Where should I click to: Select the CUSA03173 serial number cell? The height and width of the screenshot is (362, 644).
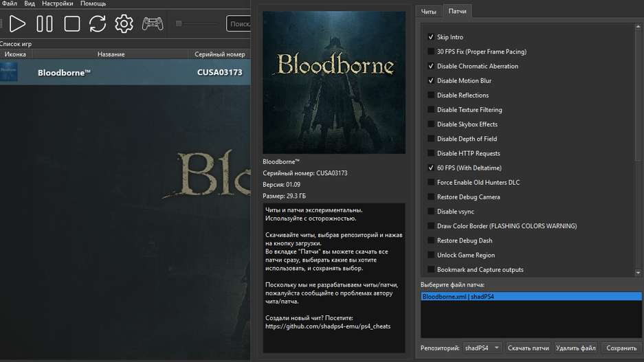(220, 72)
